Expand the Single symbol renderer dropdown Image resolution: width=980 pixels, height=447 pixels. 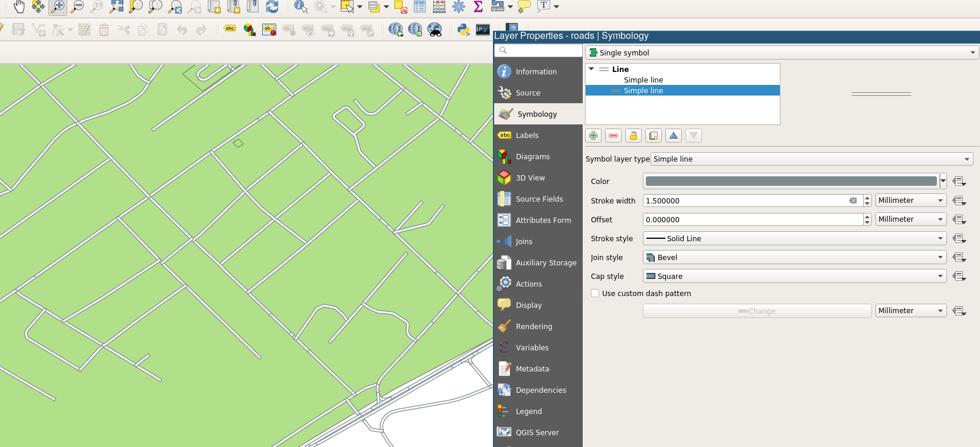click(782, 52)
